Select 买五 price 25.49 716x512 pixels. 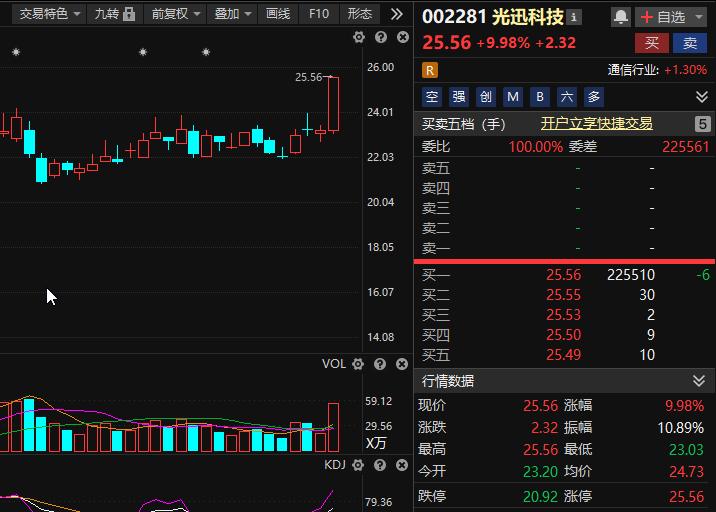(x=563, y=355)
